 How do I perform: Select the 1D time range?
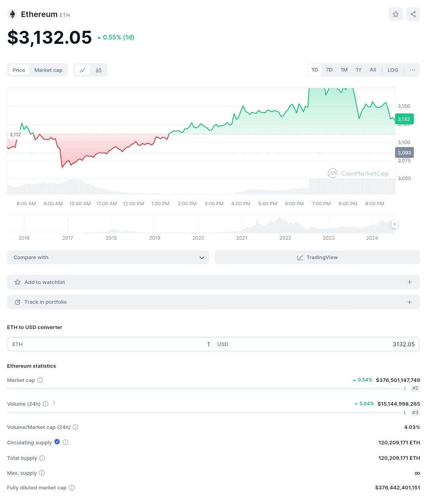click(x=315, y=70)
